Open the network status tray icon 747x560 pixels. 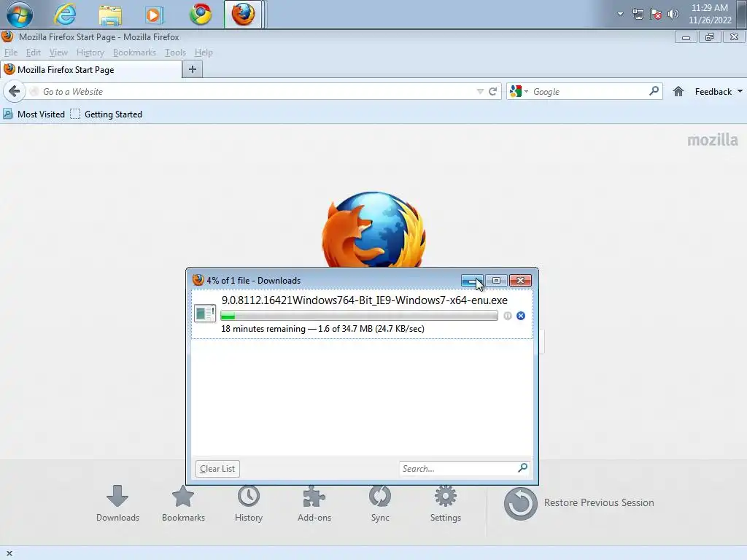tap(638, 14)
